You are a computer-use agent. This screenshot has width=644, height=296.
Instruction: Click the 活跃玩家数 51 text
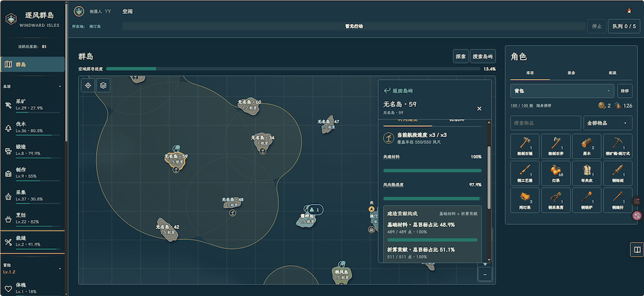pyautogui.click(x=32, y=47)
